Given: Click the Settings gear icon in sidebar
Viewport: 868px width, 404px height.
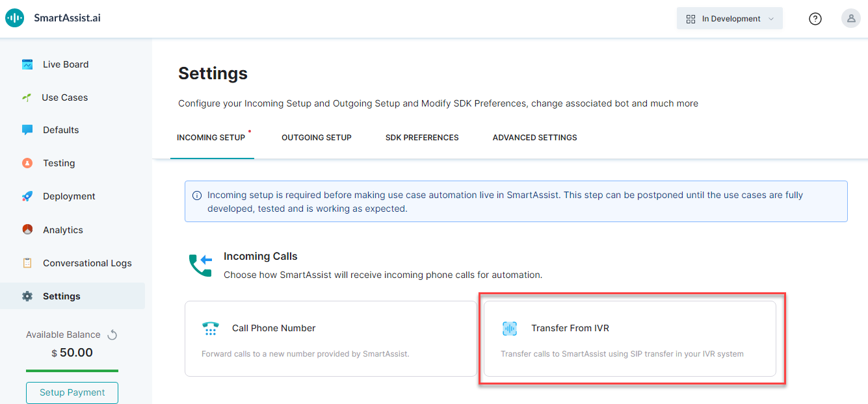Looking at the screenshot, I should click(x=27, y=296).
